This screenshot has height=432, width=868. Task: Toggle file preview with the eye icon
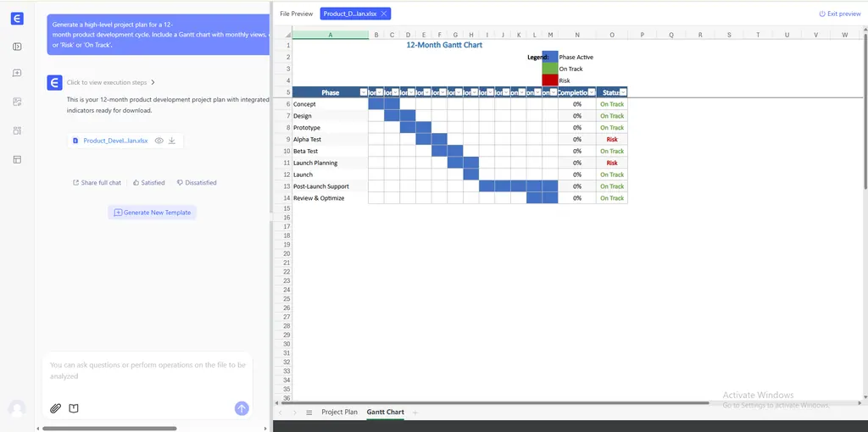click(x=159, y=141)
